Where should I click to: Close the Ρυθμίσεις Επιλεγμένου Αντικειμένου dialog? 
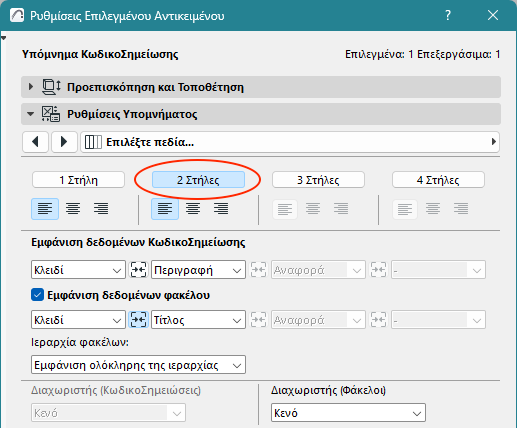(x=493, y=15)
